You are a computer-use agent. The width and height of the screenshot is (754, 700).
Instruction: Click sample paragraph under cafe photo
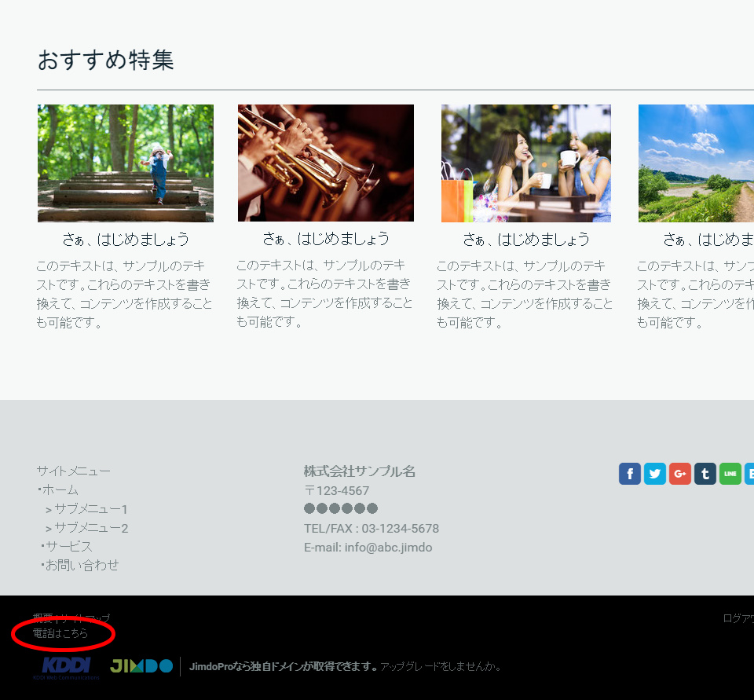525,294
